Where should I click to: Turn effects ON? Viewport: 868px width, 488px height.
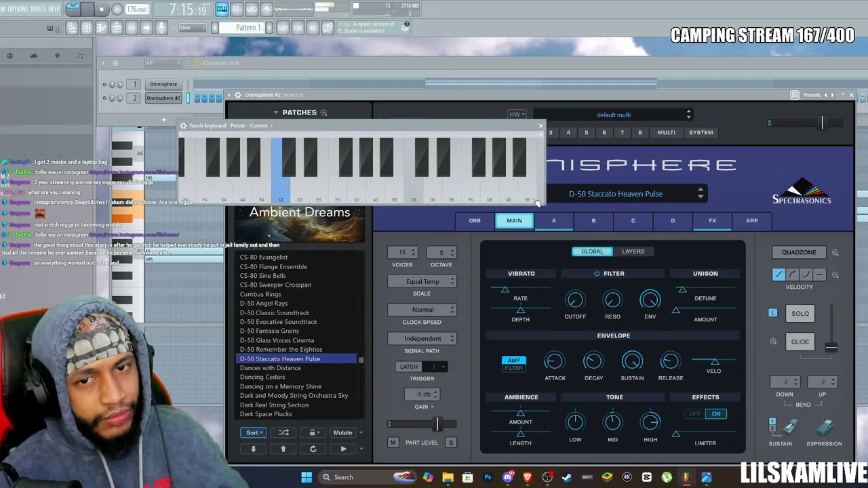(x=716, y=414)
